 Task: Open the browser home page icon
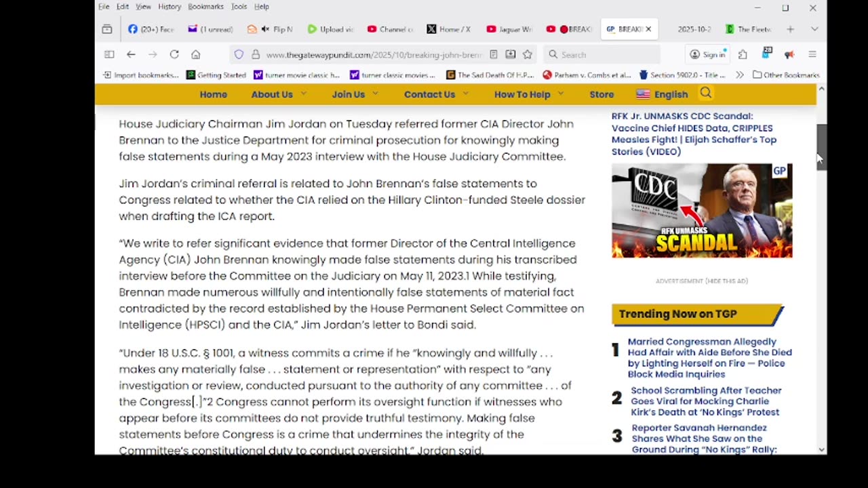(x=195, y=54)
